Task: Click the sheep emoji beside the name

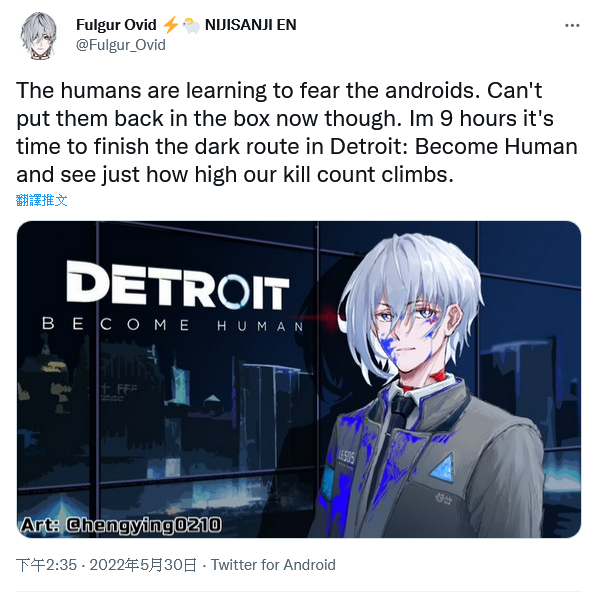Action: [191, 26]
